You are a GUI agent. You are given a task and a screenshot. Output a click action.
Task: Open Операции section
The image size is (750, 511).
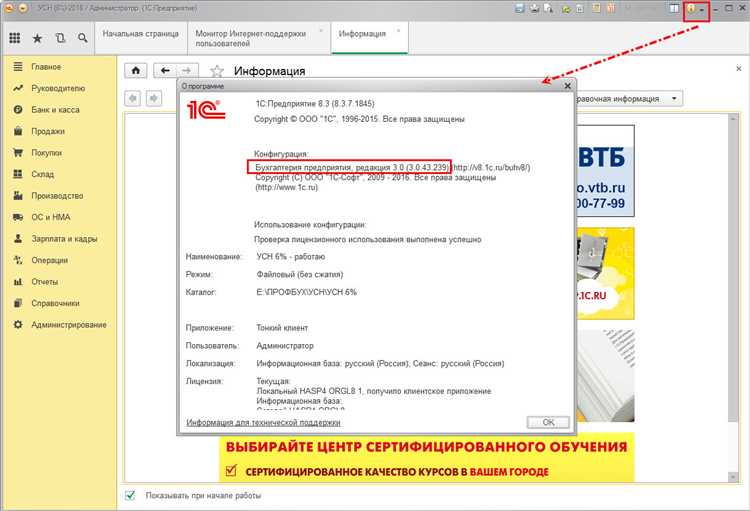point(49,260)
